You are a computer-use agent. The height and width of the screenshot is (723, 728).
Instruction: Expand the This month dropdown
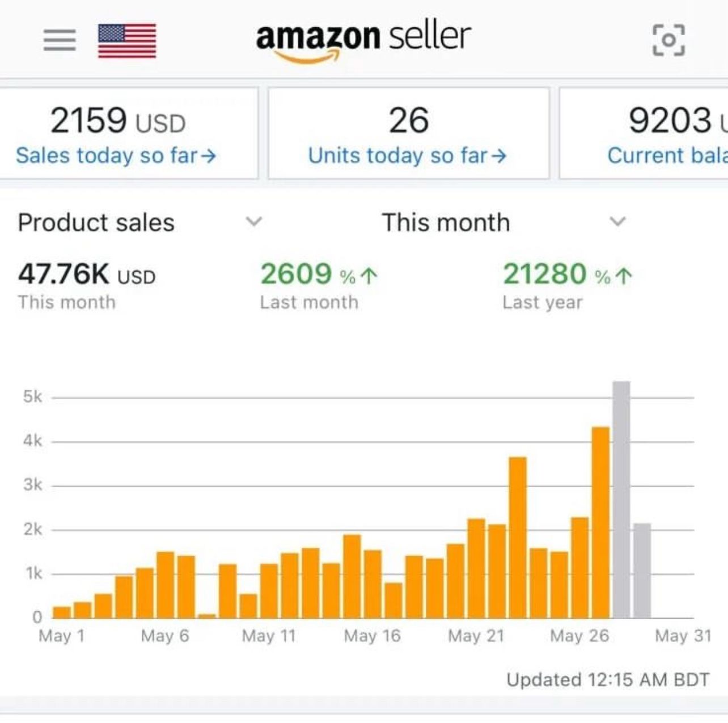(x=617, y=221)
